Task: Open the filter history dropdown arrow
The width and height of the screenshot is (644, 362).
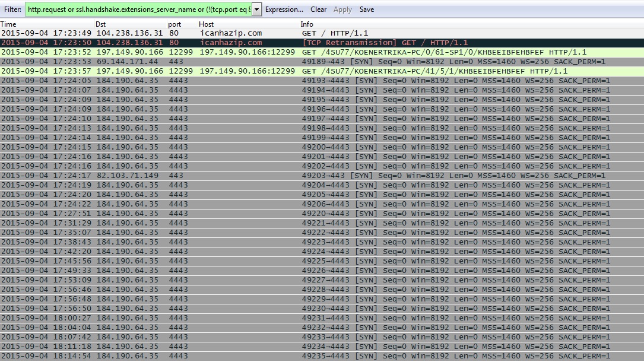Action: [256, 9]
